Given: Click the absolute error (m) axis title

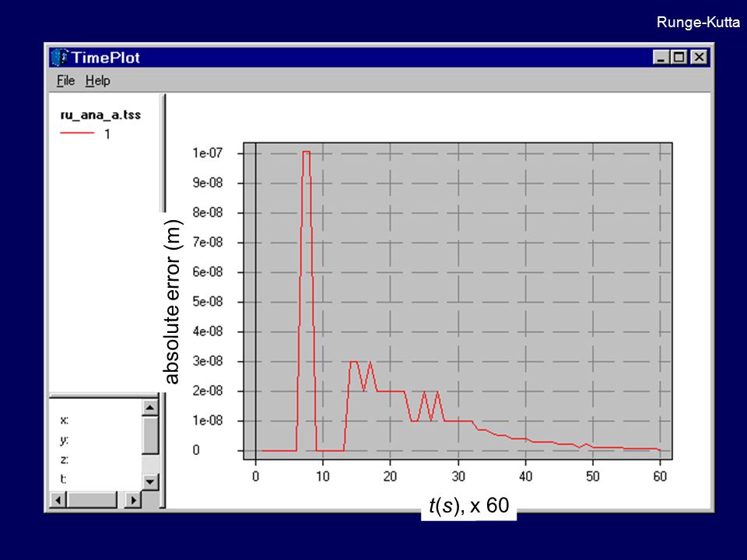Looking at the screenshot, I should (x=172, y=302).
